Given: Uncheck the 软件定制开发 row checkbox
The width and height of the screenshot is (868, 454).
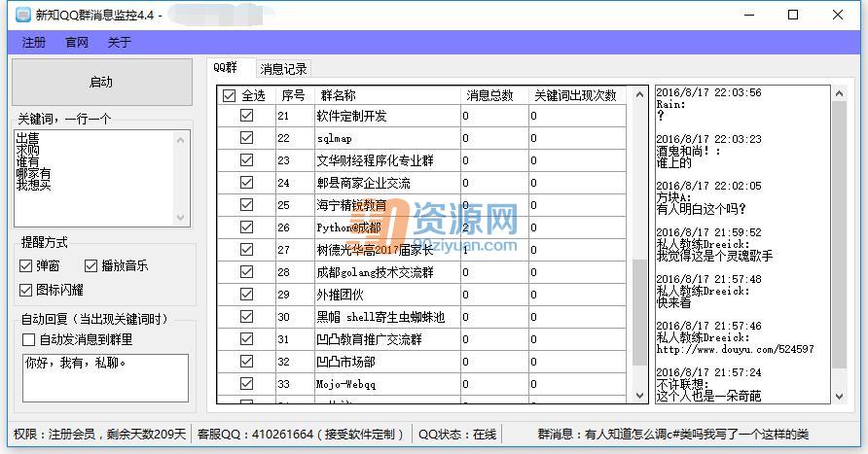Looking at the screenshot, I should tap(247, 116).
